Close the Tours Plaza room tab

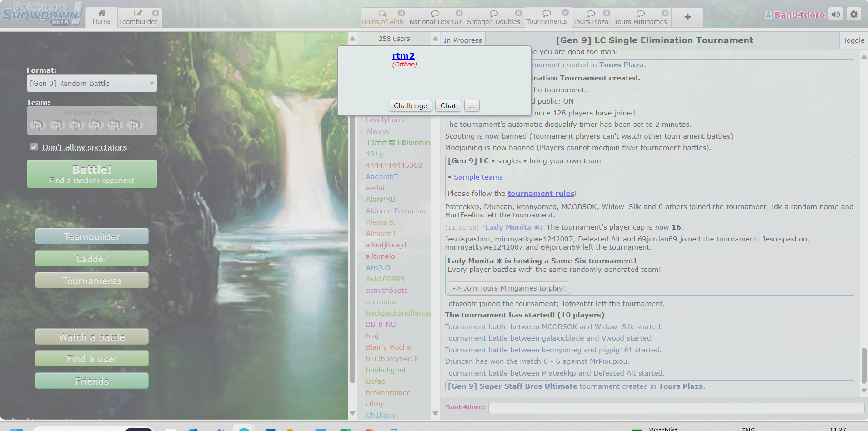(x=607, y=13)
